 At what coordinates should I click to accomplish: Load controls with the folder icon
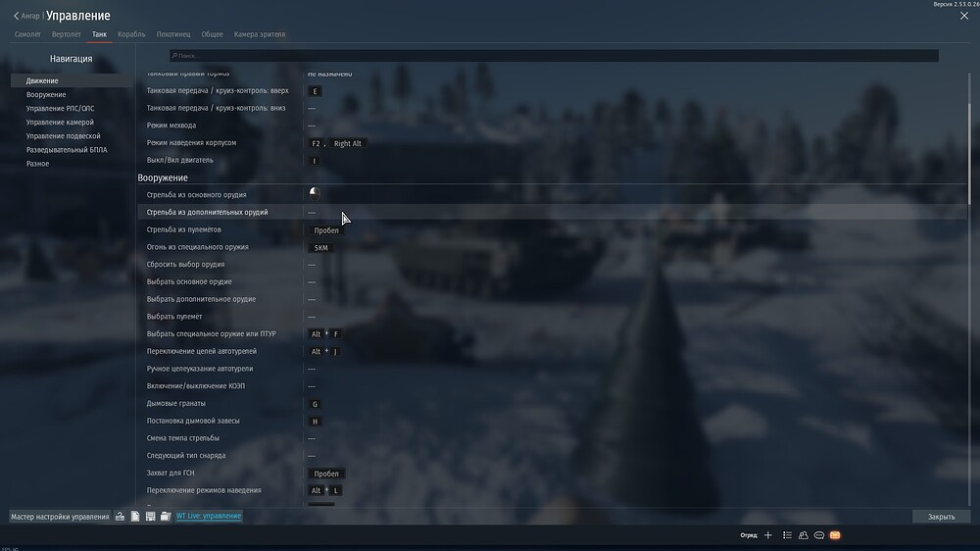click(166, 517)
